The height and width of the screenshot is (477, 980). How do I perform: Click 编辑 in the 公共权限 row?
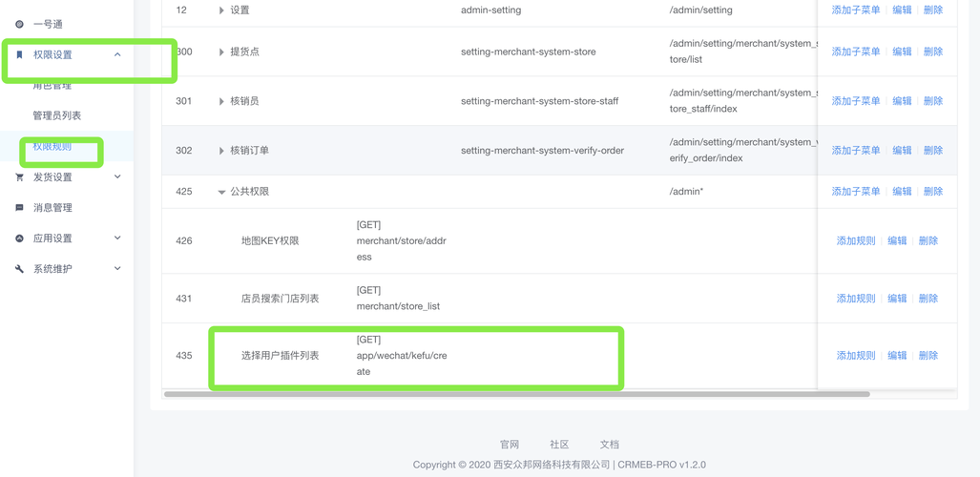point(902,192)
